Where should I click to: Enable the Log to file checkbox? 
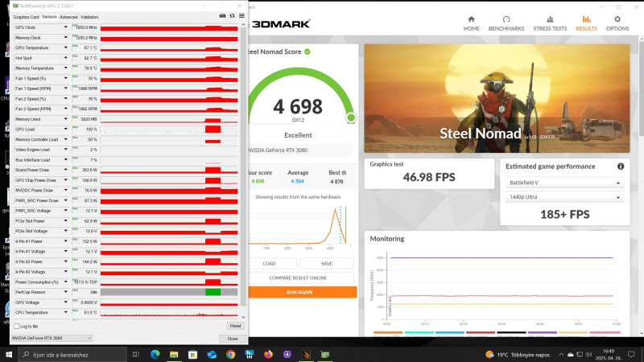click(x=17, y=327)
